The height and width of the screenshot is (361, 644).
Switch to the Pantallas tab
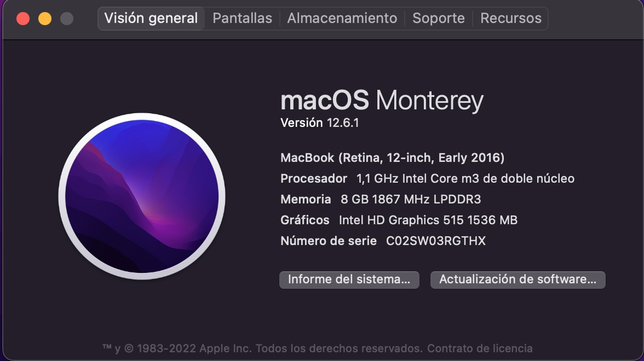pos(242,19)
